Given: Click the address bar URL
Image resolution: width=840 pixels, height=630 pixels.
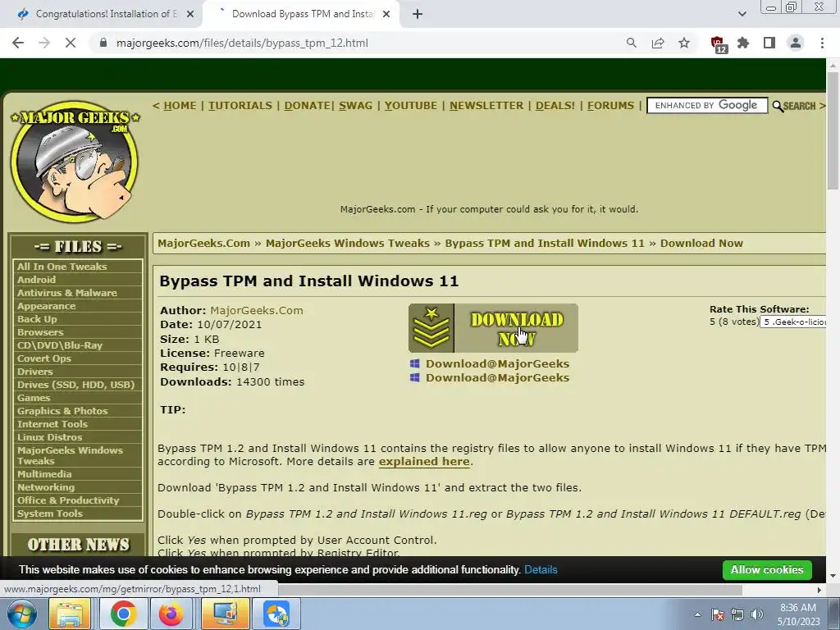Looking at the screenshot, I should tap(242, 43).
